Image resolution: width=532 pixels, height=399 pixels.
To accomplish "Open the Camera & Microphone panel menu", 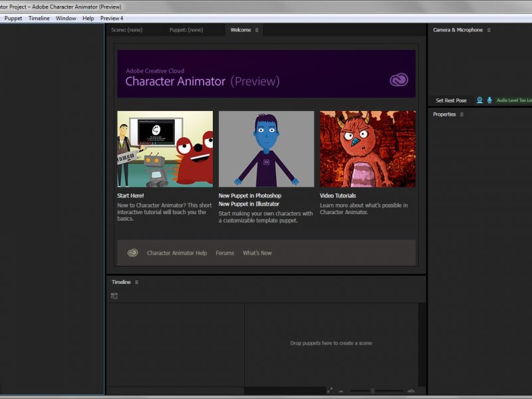I will point(489,30).
